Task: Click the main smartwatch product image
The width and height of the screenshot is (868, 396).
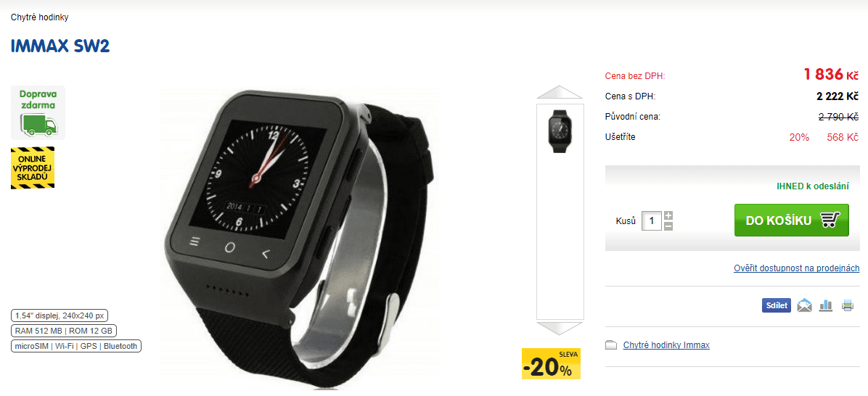Action: pos(299,238)
